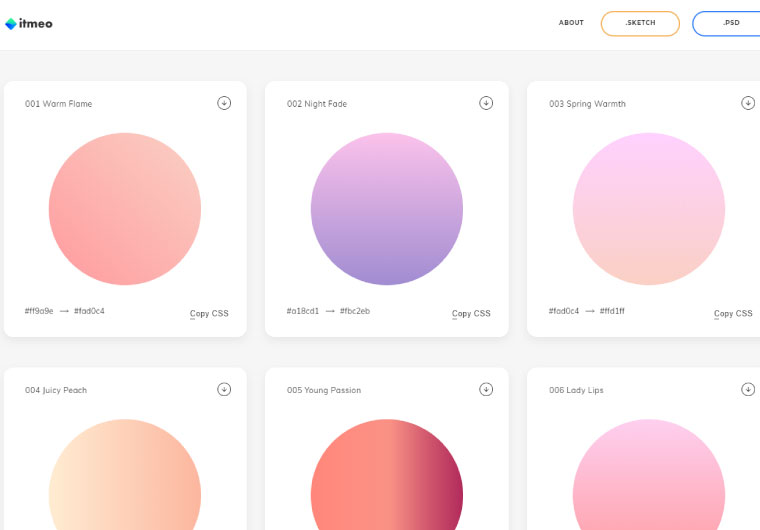Select the Night Fade gradient circle
The image size is (760, 530).
click(387, 209)
